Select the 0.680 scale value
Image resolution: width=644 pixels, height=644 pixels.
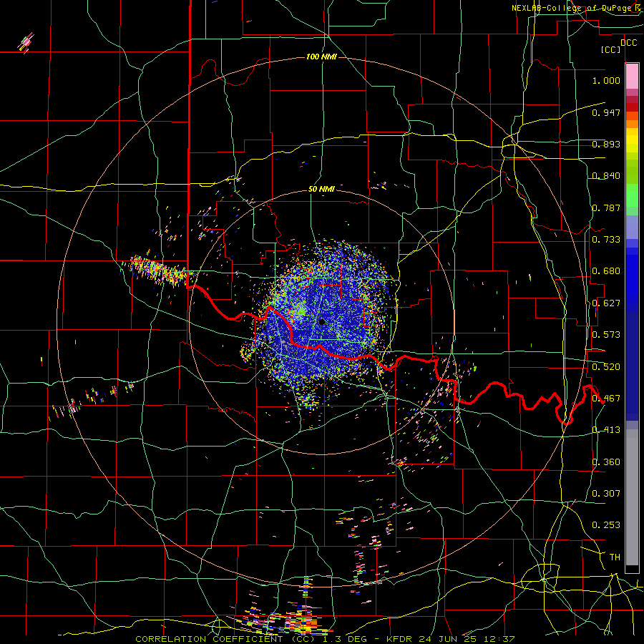click(606, 271)
